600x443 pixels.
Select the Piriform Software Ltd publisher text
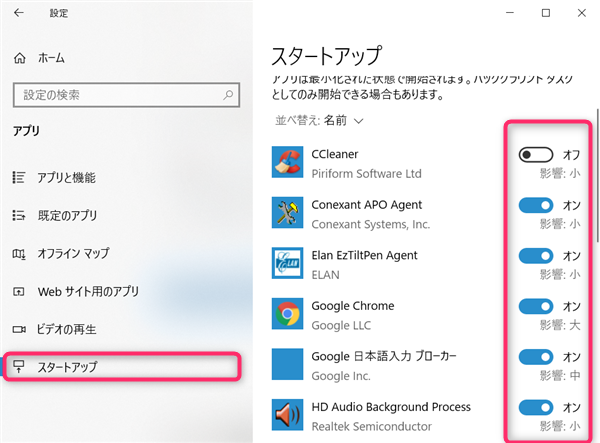click(x=367, y=174)
